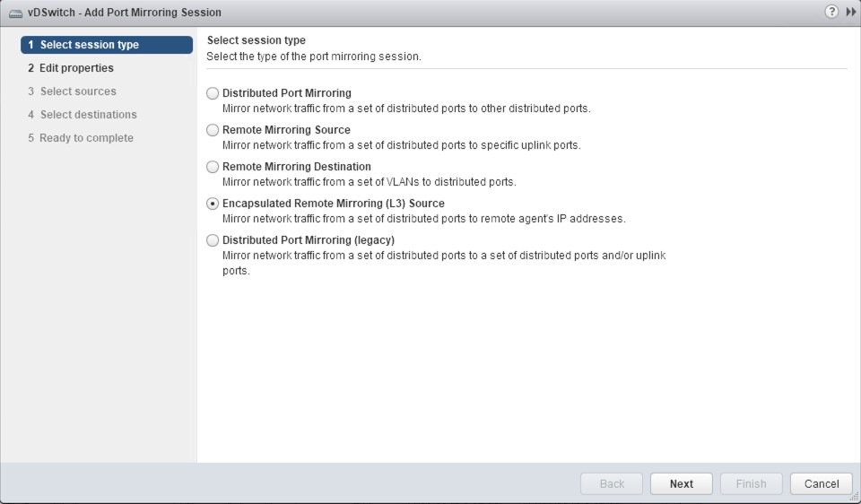Open step 4 Select destinations

click(88, 115)
